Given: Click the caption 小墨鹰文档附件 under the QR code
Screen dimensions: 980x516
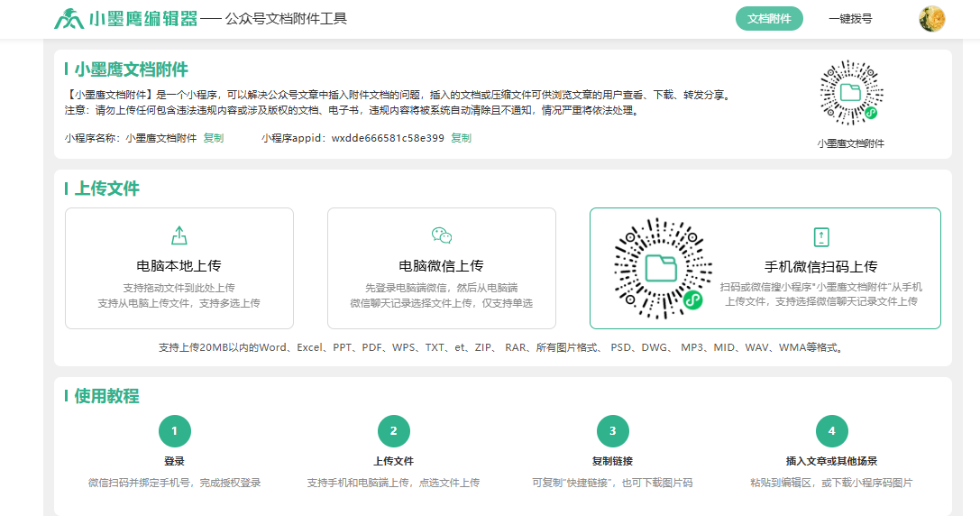Looking at the screenshot, I should pyautogui.click(x=850, y=143).
